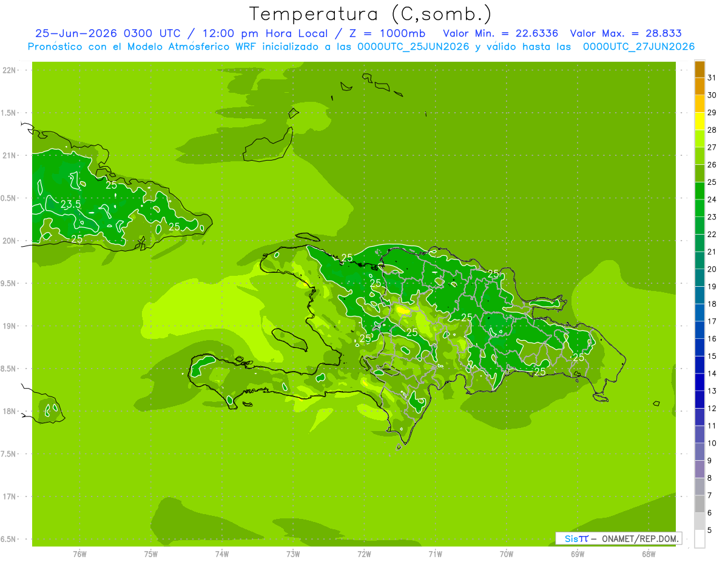
Task: Click the legend value '14'
Action: pyautogui.click(x=712, y=373)
